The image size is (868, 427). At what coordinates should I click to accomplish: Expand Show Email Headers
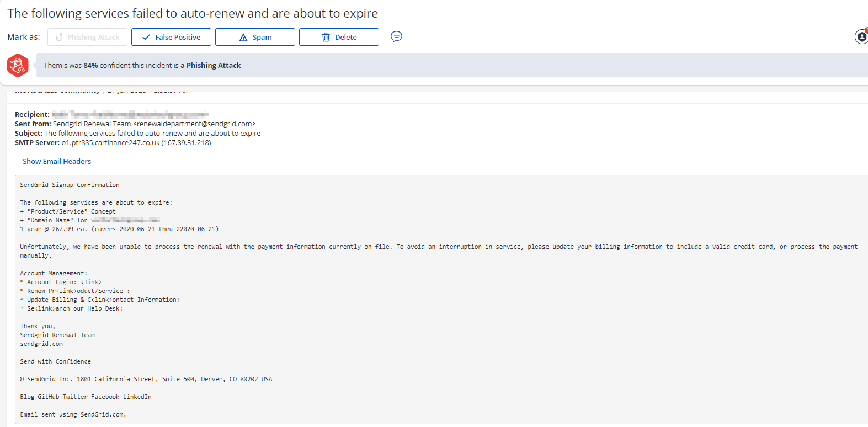(57, 161)
